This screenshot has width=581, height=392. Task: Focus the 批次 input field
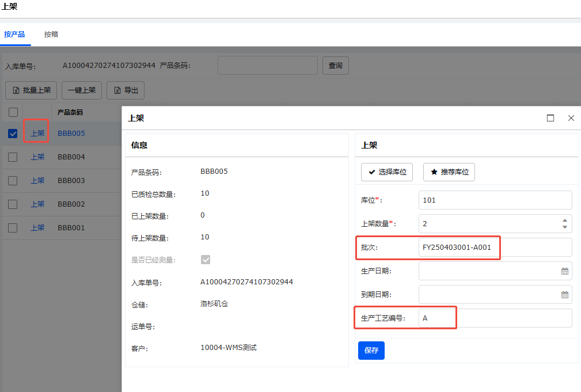495,248
